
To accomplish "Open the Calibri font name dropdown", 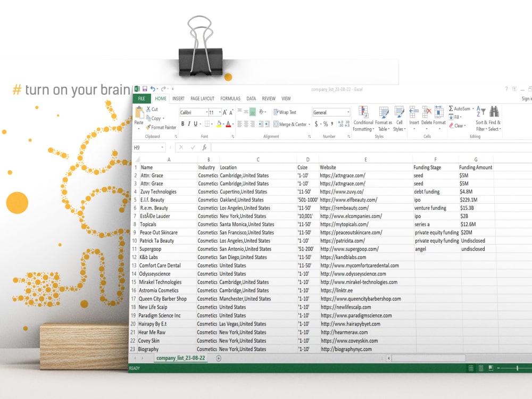I will click(206, 112).
